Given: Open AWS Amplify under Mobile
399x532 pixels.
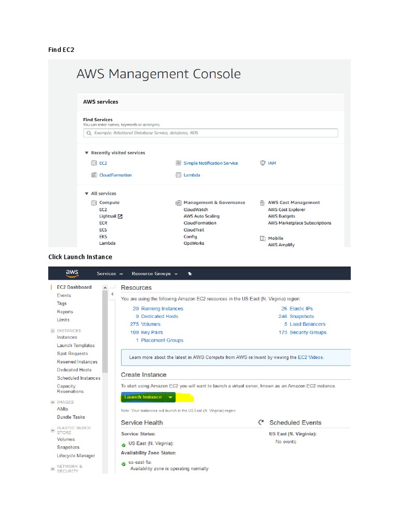Looking at the screenshot, I should pyautogui.click(x=281, y=245).
